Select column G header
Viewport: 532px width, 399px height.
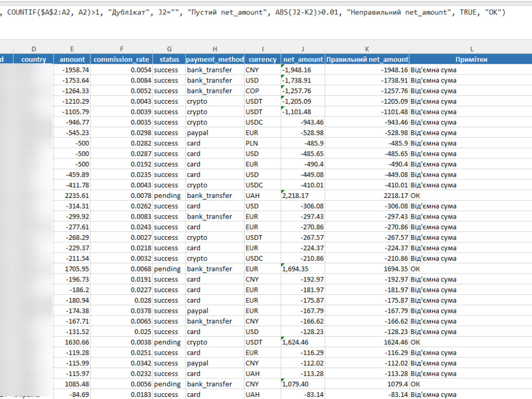click(169, 49)
